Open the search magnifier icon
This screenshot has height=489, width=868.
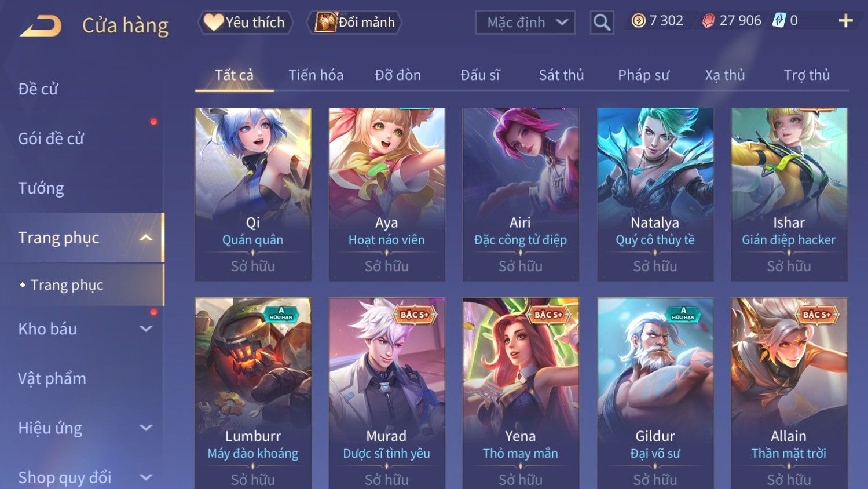coord(602,23)
